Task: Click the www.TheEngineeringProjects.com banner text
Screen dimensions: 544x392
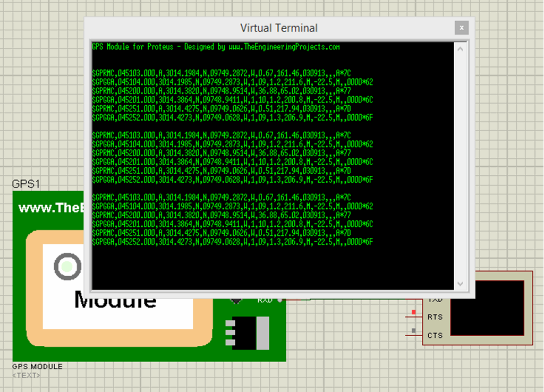Action: (x=50, y=208)
